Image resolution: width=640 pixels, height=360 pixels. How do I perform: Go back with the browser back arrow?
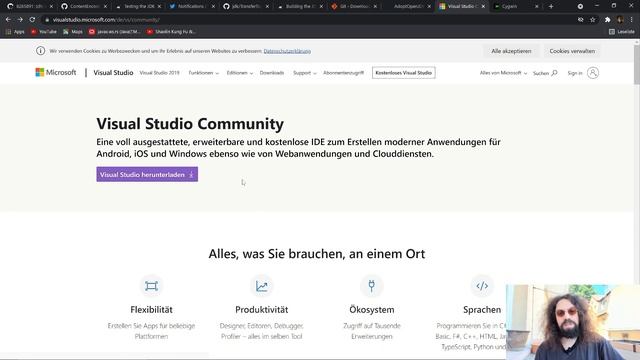pos(8,20)
